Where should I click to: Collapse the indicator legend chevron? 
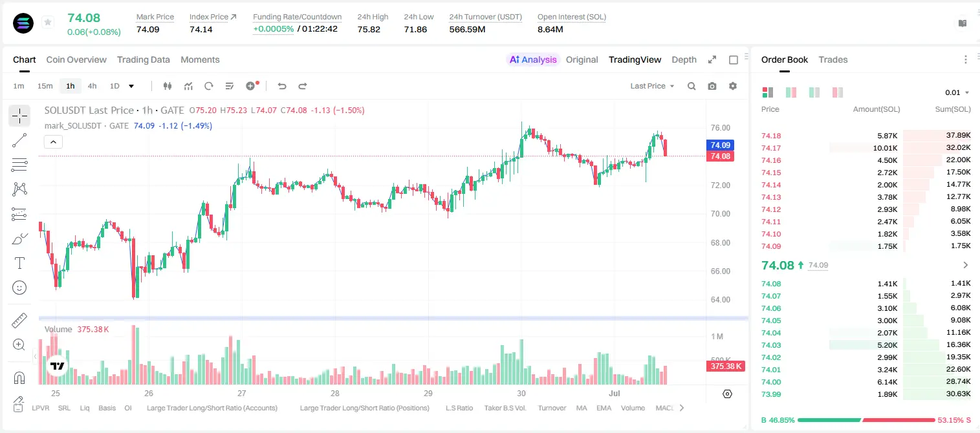point(53,142)
